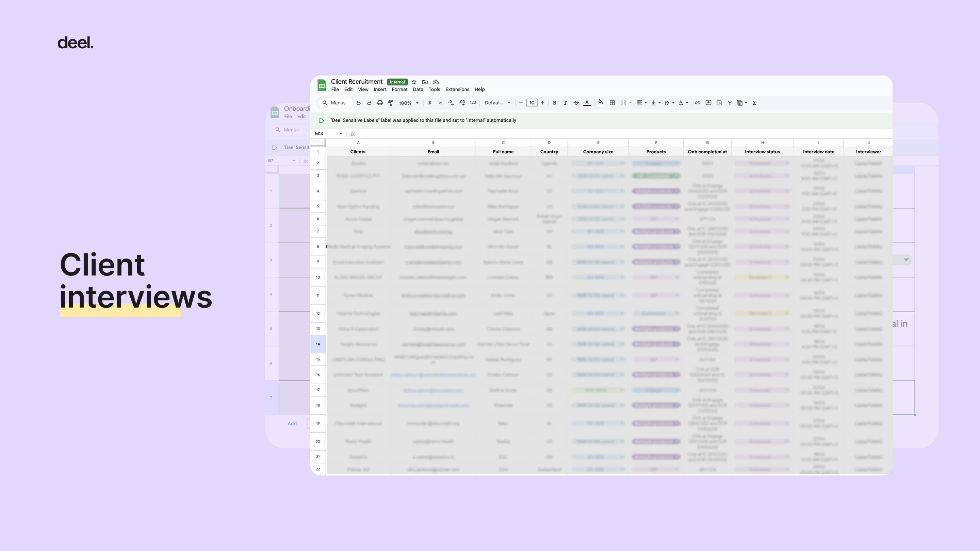Click the create filter icon
980x551 pixels.
click(730, 103)
